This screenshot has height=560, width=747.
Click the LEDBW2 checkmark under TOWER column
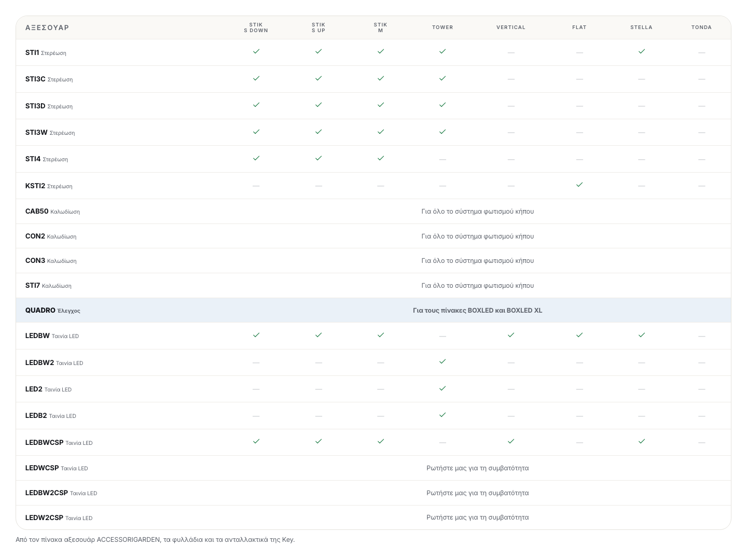coord(442,361)
